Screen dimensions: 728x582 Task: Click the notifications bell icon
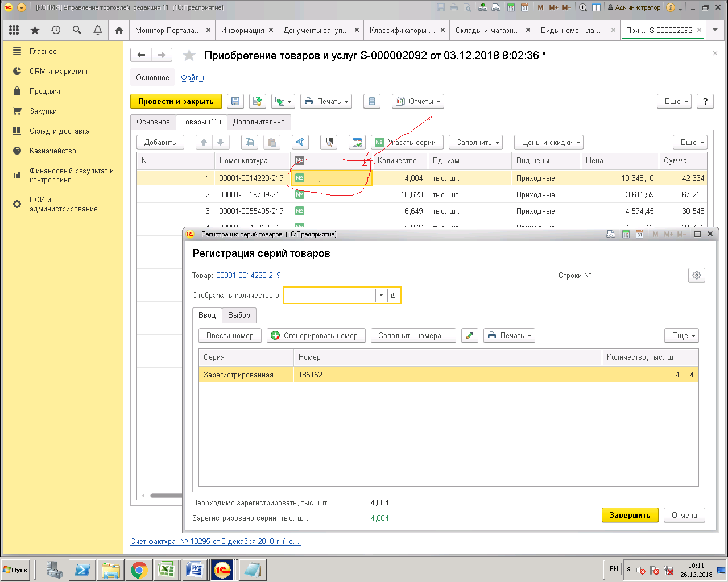[98, 30]
